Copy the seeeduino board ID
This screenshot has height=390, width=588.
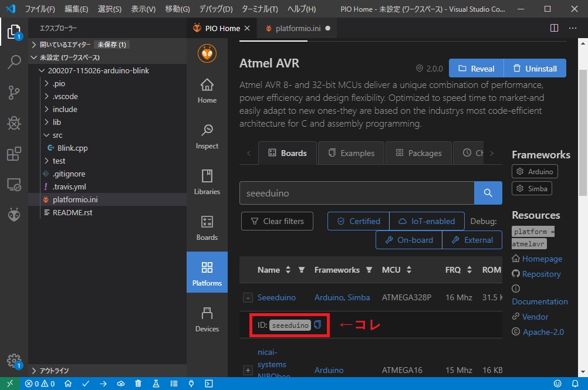click(317, 324)
